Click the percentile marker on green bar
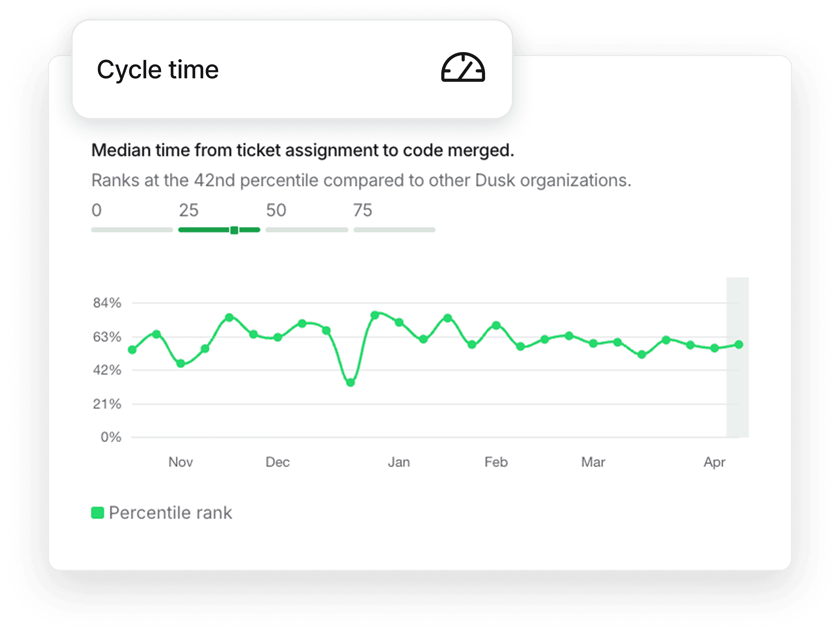This screenshot has height=635, width=840. (x=234, y=230)
